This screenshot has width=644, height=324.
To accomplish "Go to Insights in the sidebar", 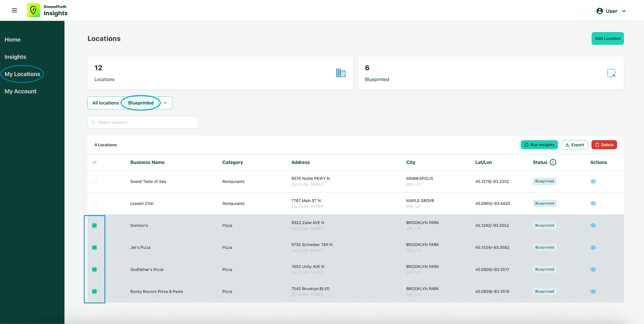I will pyautogui.click(x=15, y=57).
